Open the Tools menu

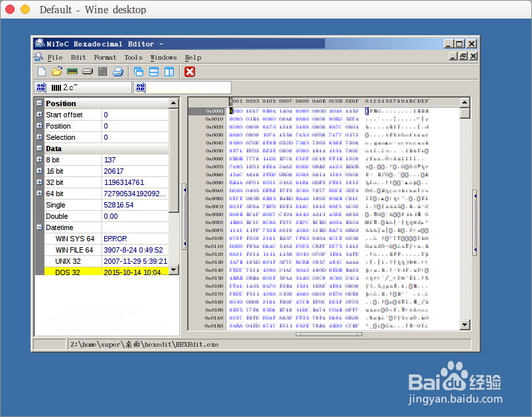coord(133,57)
